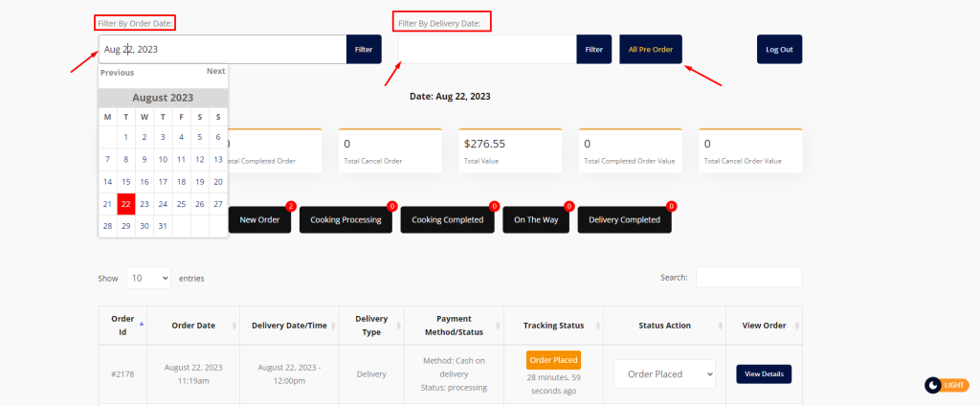
Task: Toggle the light/dark mode switch
Action: 945,385
